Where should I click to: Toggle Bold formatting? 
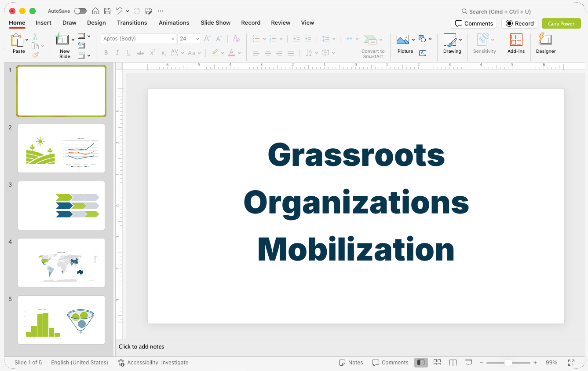coord(106,53)
